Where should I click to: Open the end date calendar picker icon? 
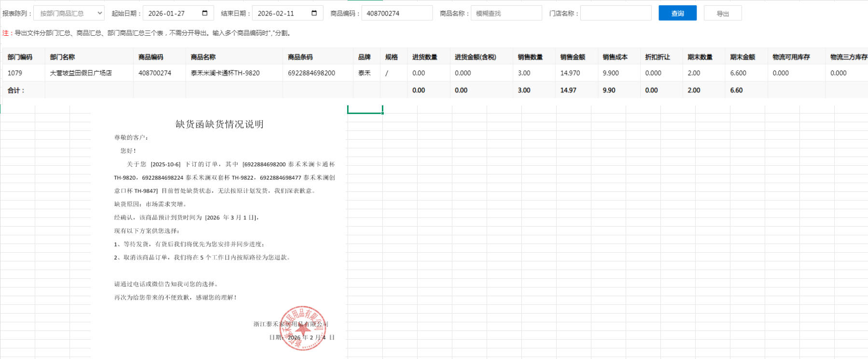click(x=314, y=13)
